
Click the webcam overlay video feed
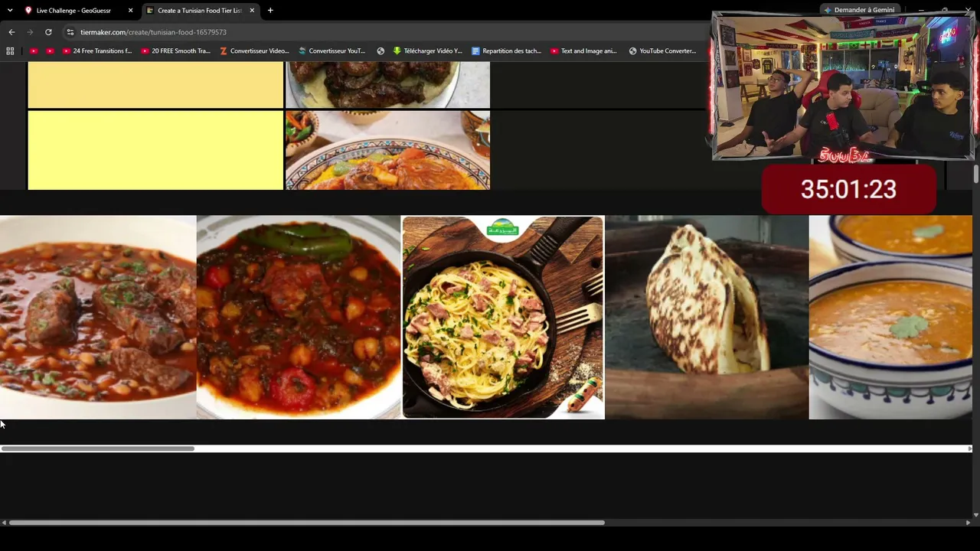point(844,86)
